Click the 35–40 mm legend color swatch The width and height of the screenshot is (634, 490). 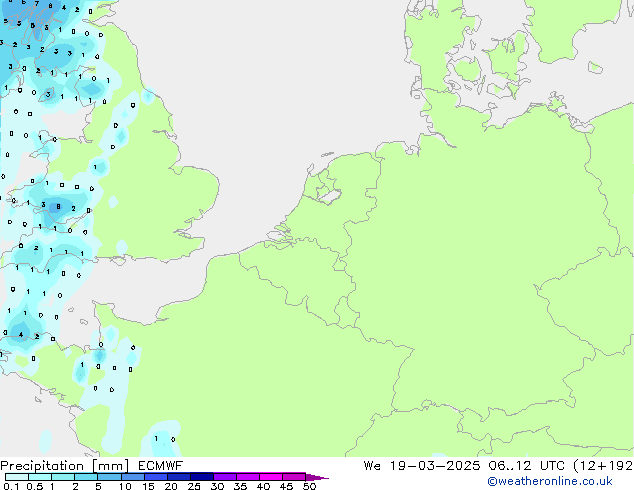247,477
